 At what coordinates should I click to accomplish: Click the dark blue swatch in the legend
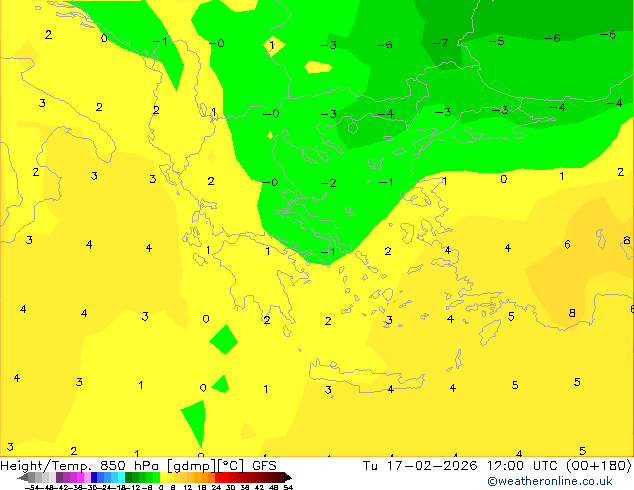point(94,477)
